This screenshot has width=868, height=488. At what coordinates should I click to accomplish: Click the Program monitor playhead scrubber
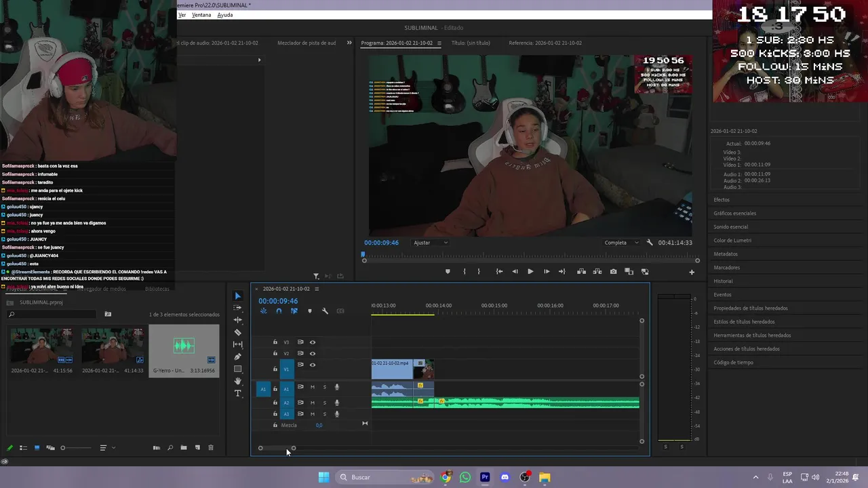[363, 255]
